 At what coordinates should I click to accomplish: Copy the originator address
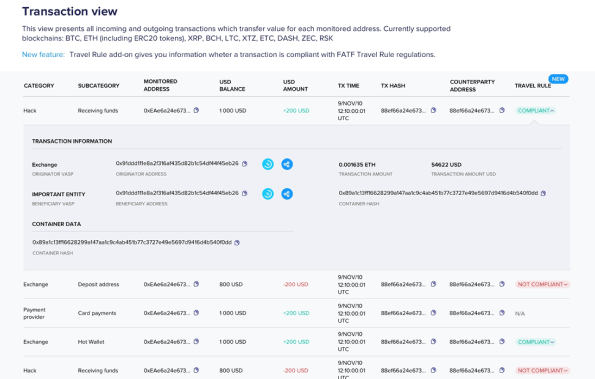(245, 164)
